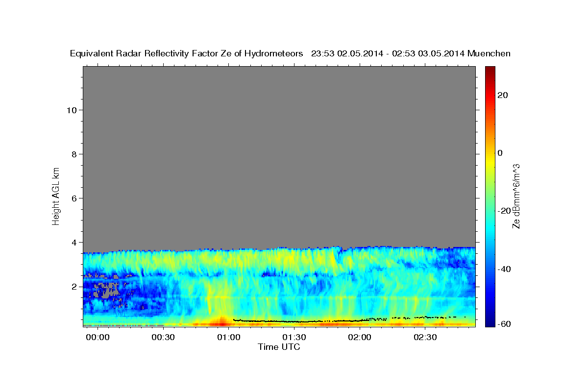The width and height of the screenshot is (588, 392).
Task: Click the colorbar value '-20'
Action: pos(504,211)
